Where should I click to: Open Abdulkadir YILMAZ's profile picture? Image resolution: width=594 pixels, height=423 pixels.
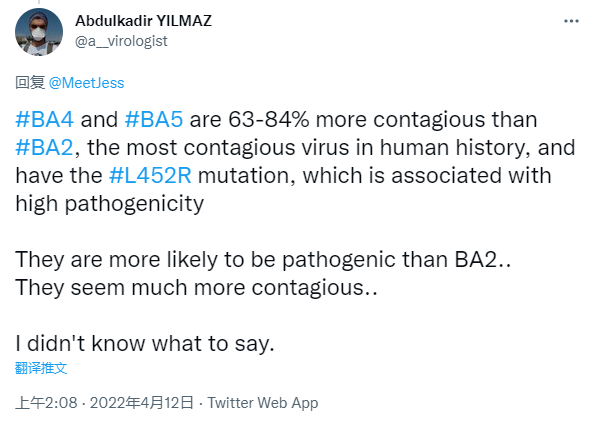click(39, 32)
